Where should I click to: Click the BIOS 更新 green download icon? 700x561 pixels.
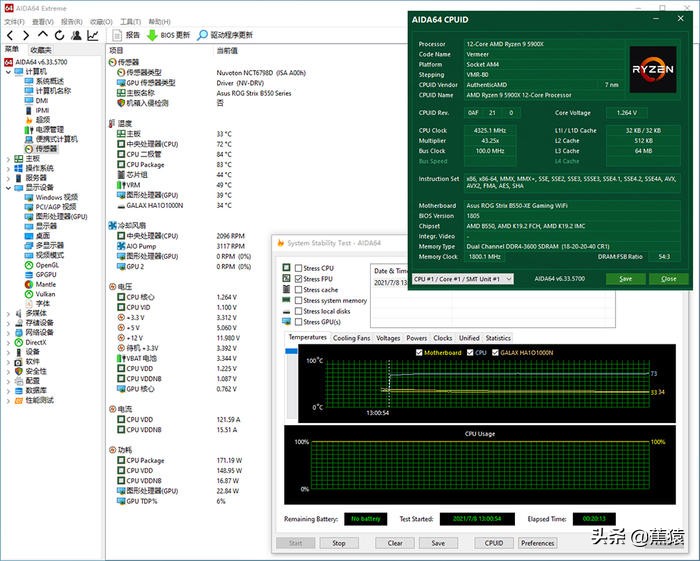tap(152, 35)
